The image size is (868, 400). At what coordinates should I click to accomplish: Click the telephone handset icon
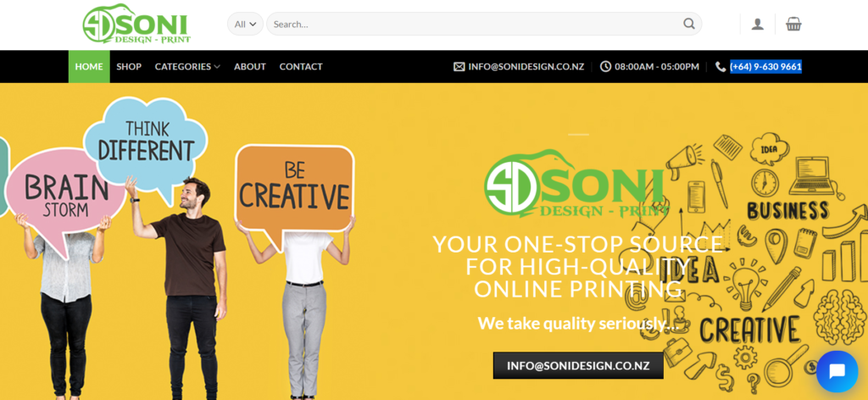pos(721,67)
